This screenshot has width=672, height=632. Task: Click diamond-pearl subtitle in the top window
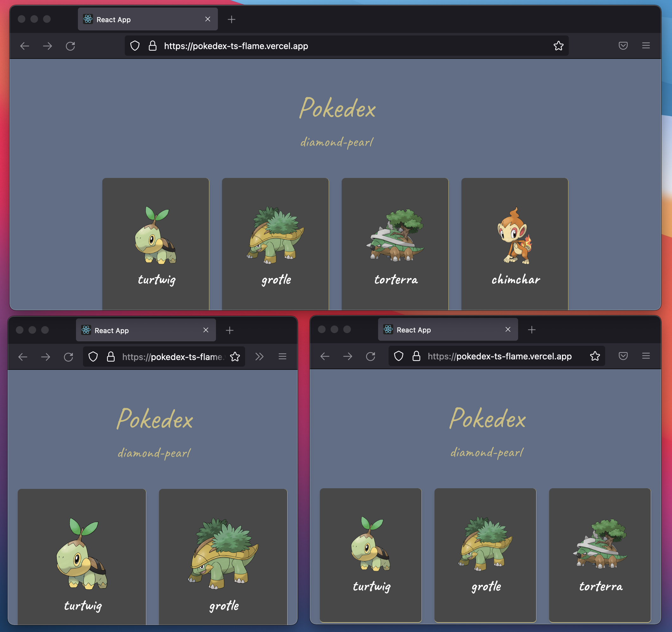tap(337, 142)
